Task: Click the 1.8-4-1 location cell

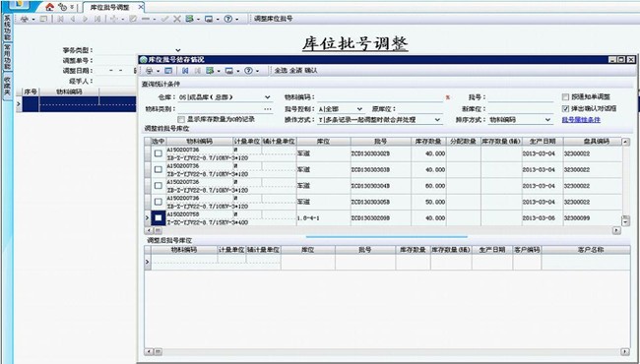Action: pyautogui.click(x=324, y=218)
